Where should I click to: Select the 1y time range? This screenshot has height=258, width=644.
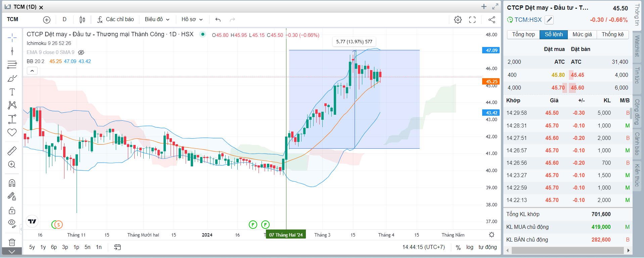[x=43, y=247]
